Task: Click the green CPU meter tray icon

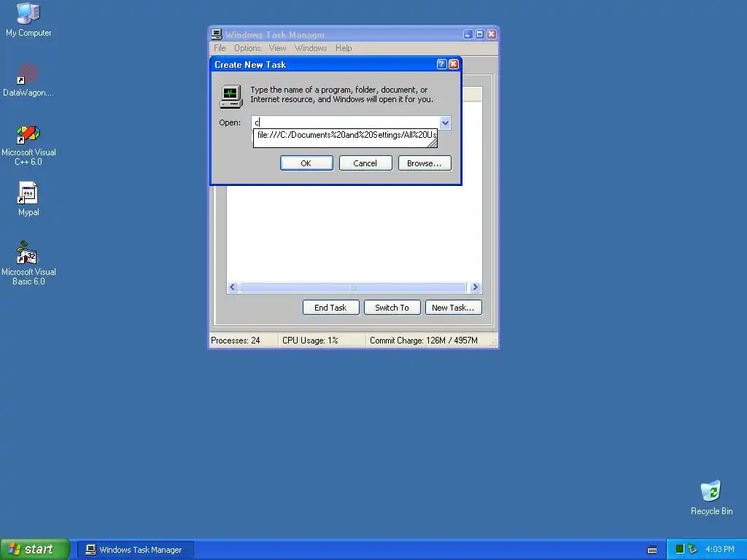Action: (680, 549)
